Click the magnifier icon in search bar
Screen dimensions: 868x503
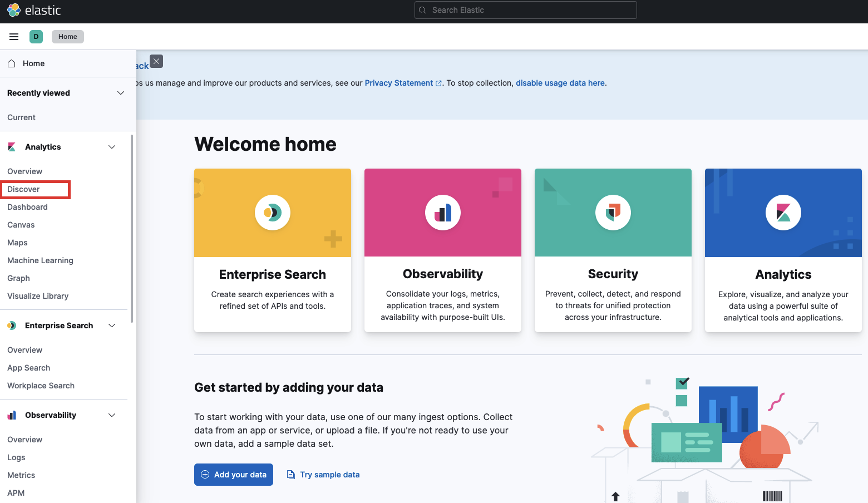[423, 10]
